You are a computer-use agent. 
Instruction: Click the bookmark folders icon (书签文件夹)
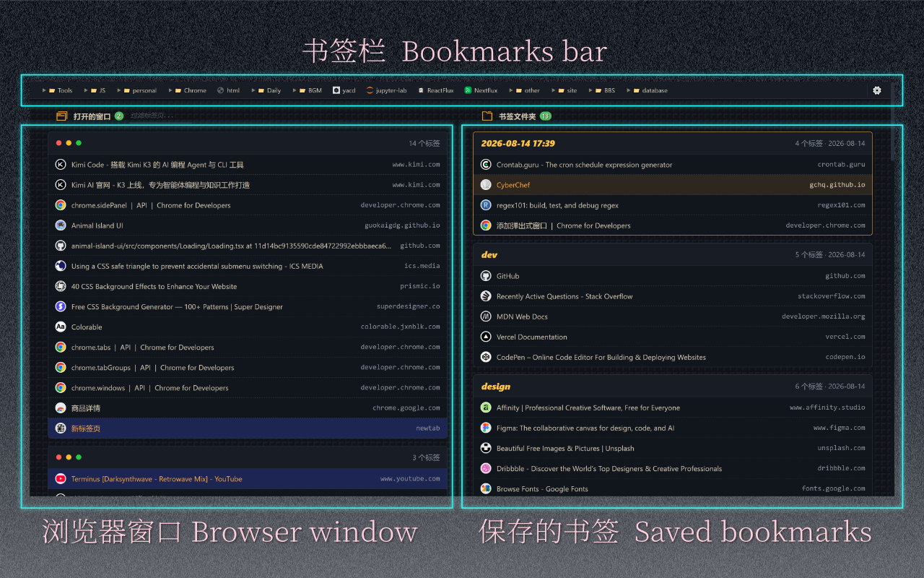click(487, 116)
